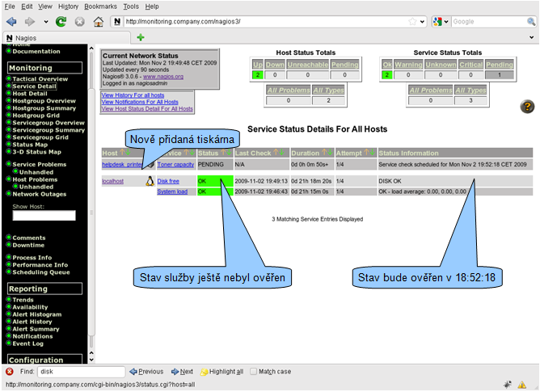
Task: Enable the Match case checkbox
Action: coord(253,371)
